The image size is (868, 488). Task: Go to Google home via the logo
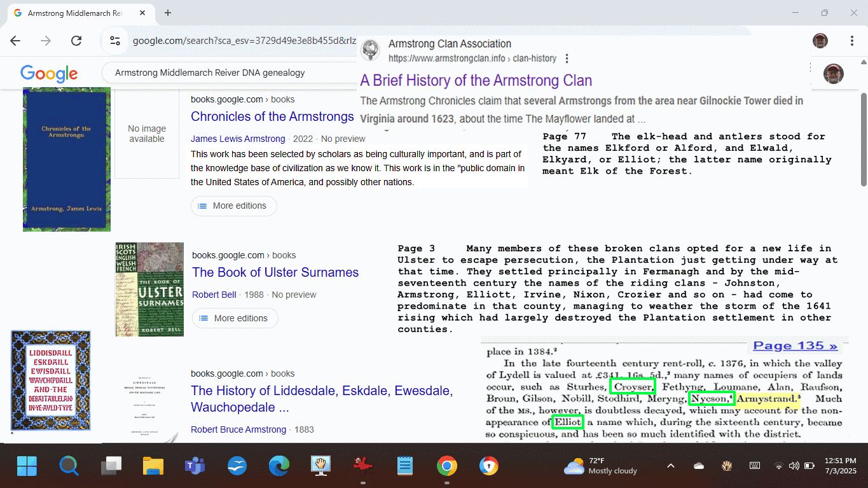[x=49, y=74]
